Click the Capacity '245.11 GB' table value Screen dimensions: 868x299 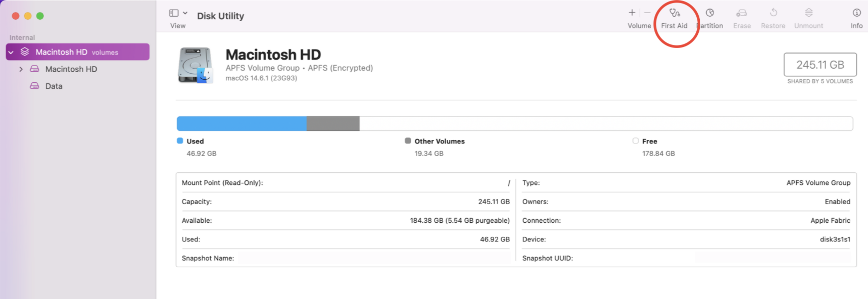click(x=494, y=202)
